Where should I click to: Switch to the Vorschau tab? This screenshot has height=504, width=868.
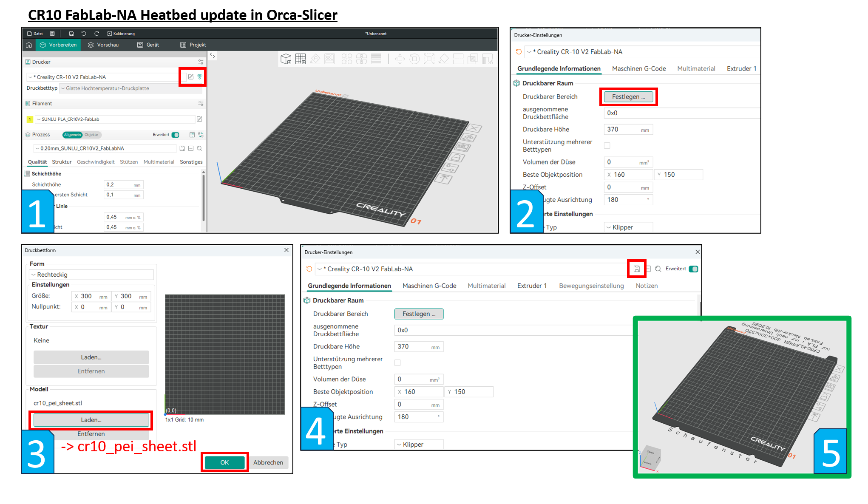tap(103, 45)
